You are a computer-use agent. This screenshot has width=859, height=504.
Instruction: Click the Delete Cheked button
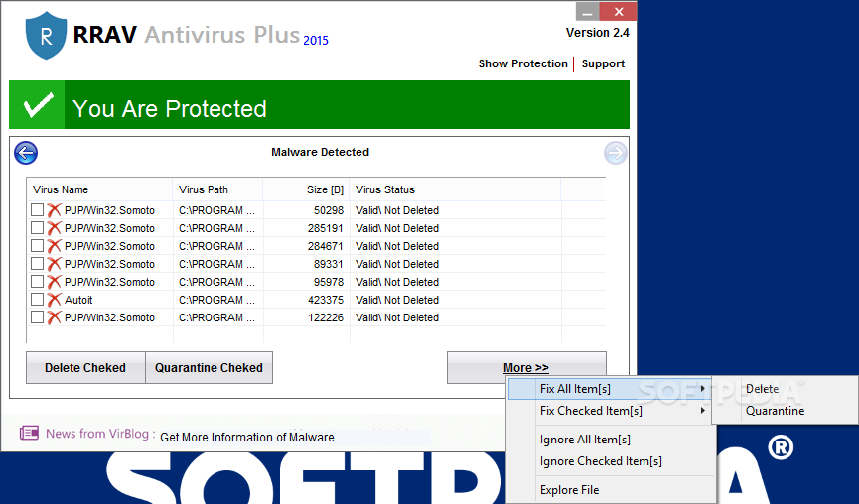pyautogui.click(x=85, y=368)
